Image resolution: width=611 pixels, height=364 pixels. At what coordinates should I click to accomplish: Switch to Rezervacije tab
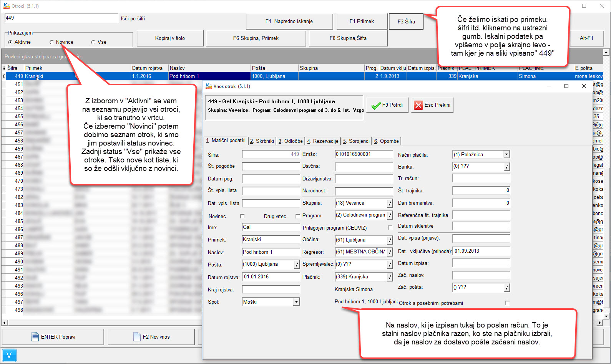point(323,141)
